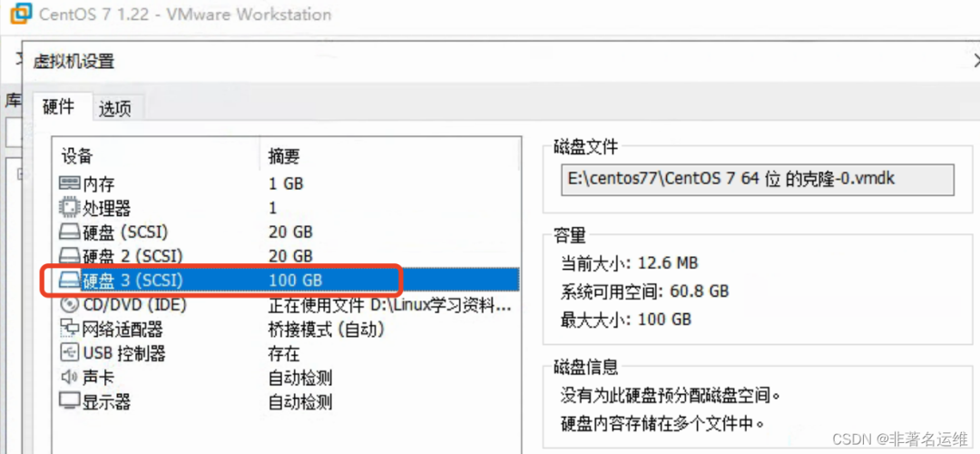This screenshot has width=980, height=454.
Task: Select the CD/DVD (IDE) device row
Action: (x=286, y=304)
